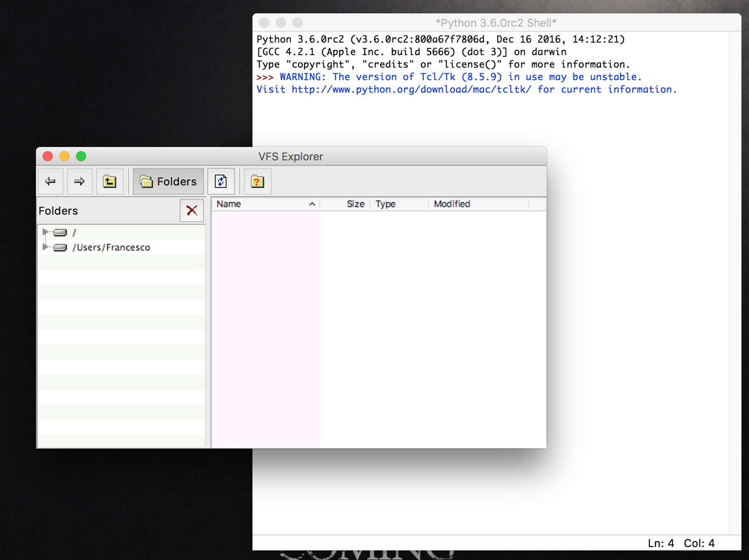Go up to parent folder icon
The width and height of the screenshot is (749, 560).
[x=110, y=181]
